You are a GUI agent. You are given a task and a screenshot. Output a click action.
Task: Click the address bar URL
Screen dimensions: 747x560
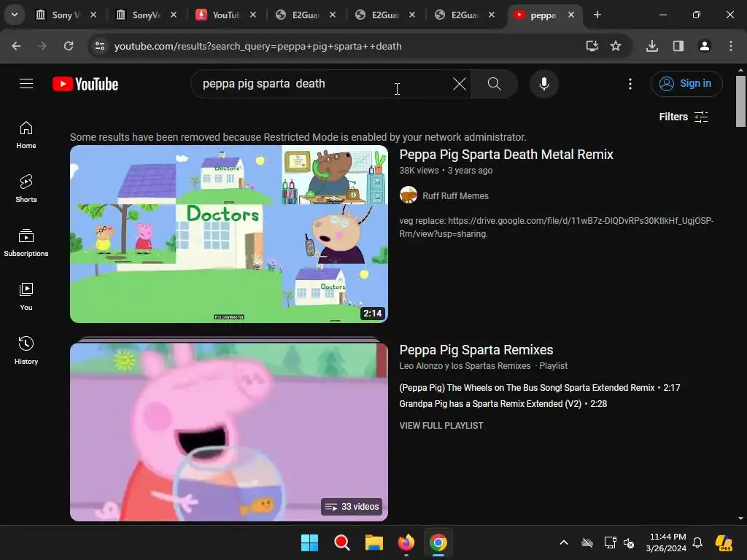(x=258, y=46)
